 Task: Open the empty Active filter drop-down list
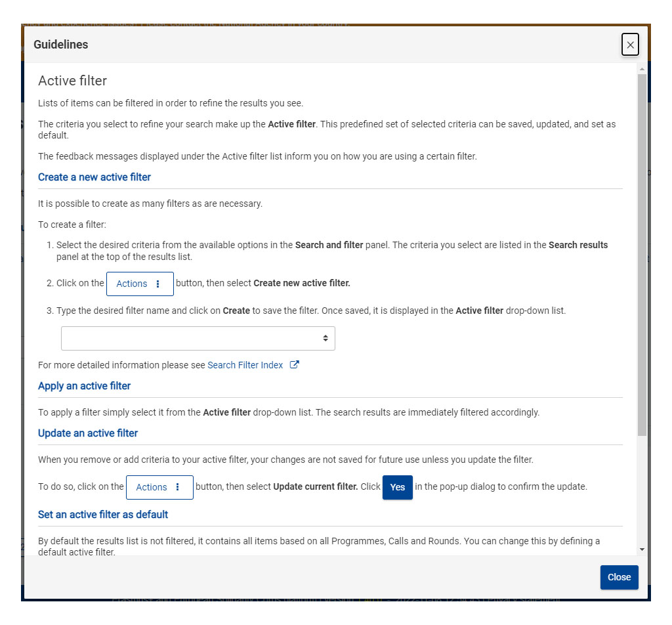click(198, 338)
